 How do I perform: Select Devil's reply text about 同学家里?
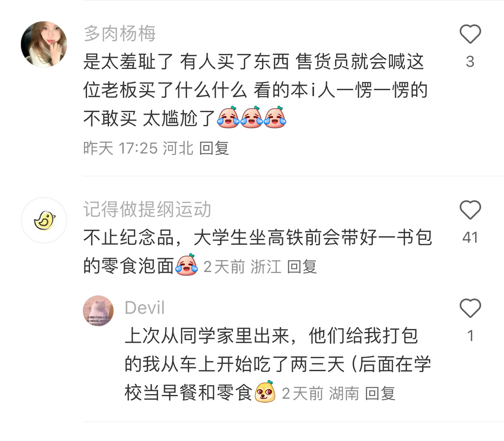[x=278, y=364]
